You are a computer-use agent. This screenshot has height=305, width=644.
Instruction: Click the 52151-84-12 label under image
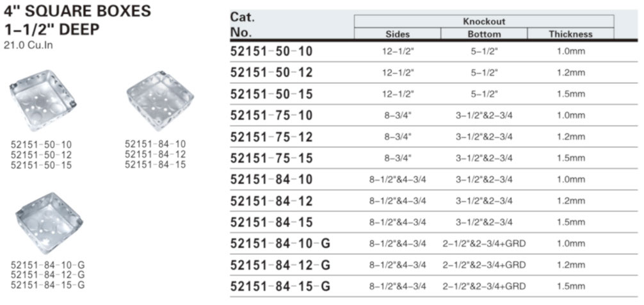point(156,154)
